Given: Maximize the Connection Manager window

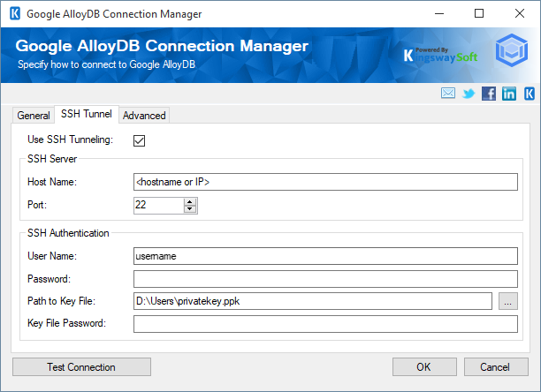Looking at the screenshot, I should click(479, 14).
